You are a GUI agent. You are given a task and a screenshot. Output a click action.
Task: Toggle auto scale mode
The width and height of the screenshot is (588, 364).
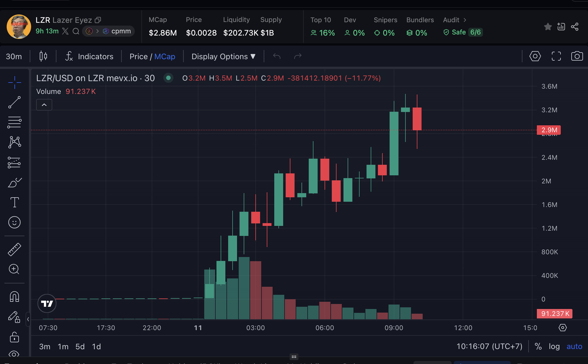pyautogui.click(x=574, y=346)
